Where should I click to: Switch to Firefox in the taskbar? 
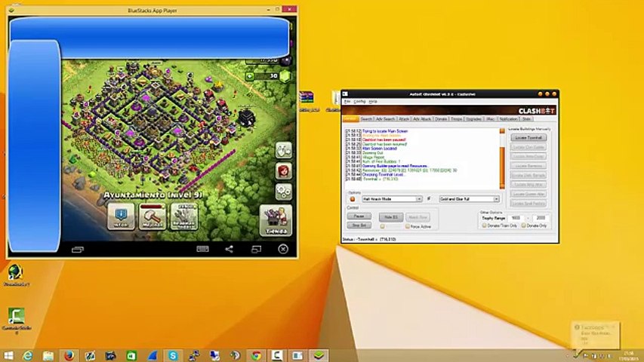(x=69, y=355)
